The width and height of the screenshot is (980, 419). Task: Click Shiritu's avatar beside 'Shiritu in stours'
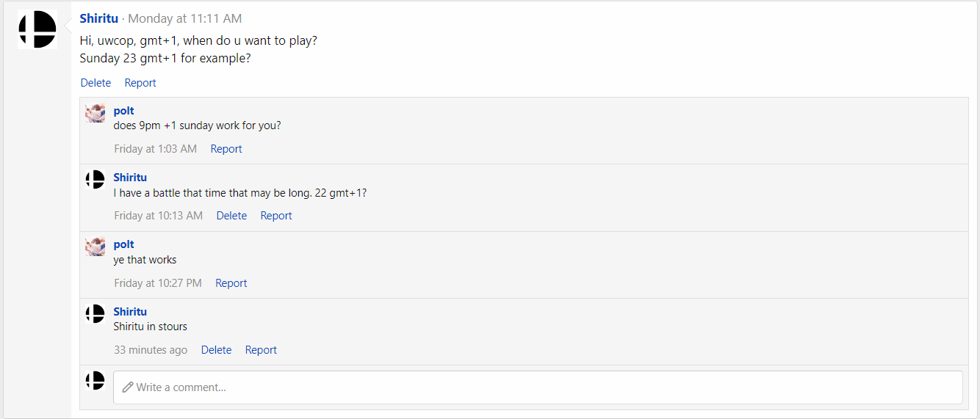96,314
